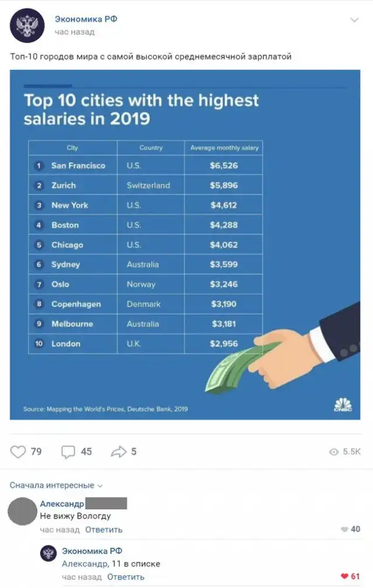373x588 pixels.
Task: Click post timestamp час назад in header
Action: click(x=74, y=33)
